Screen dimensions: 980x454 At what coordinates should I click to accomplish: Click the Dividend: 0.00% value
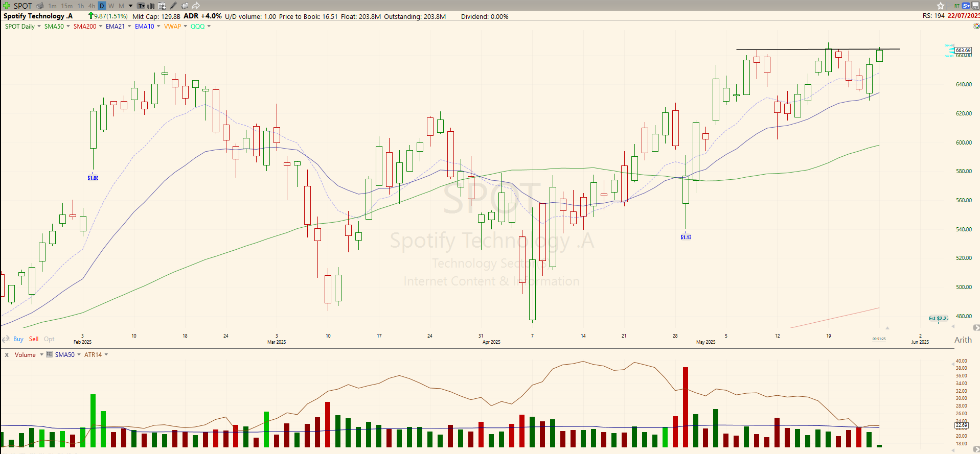coord(485,16)
